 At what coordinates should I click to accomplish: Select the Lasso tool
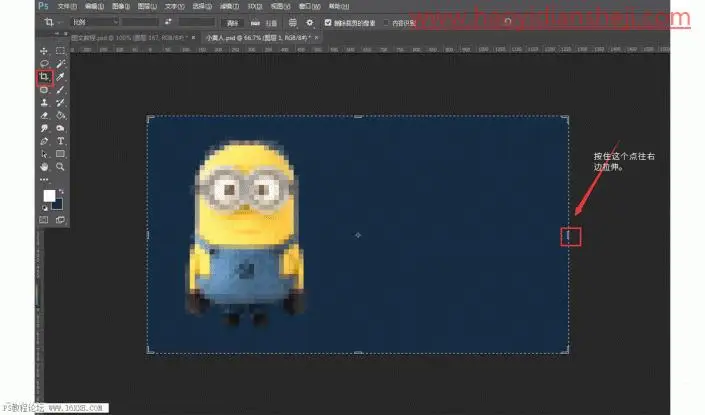44,63
